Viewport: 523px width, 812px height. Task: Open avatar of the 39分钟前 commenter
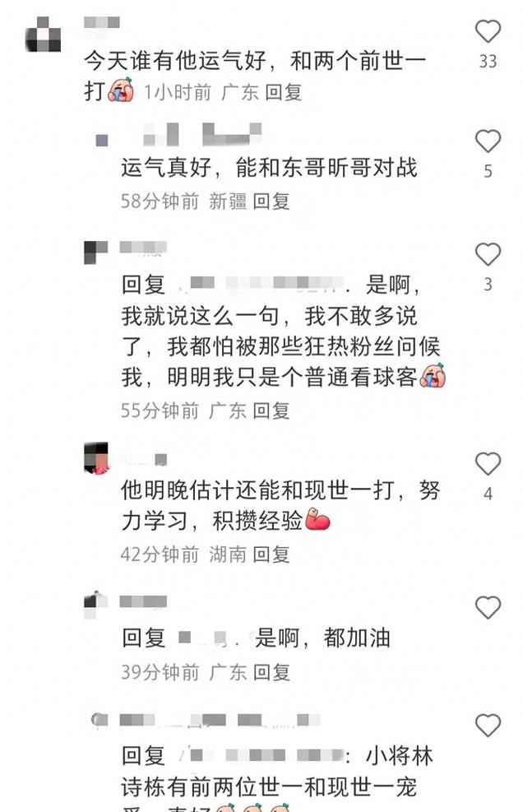(x=96, y=605)
